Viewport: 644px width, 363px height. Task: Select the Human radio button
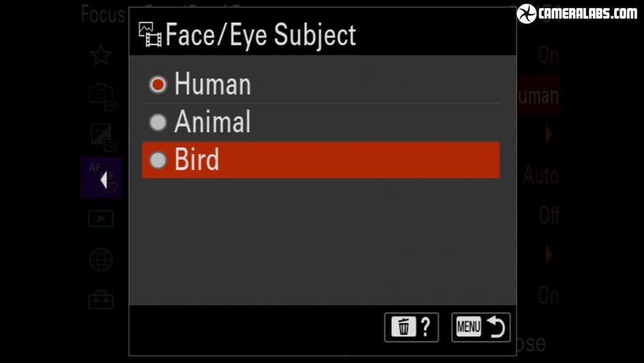point(157,85)
